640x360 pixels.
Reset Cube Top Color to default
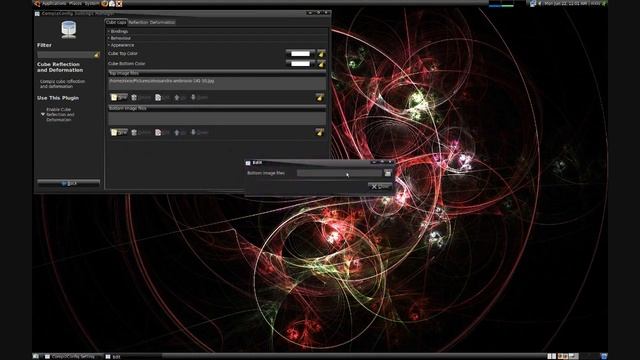(321, 53)
